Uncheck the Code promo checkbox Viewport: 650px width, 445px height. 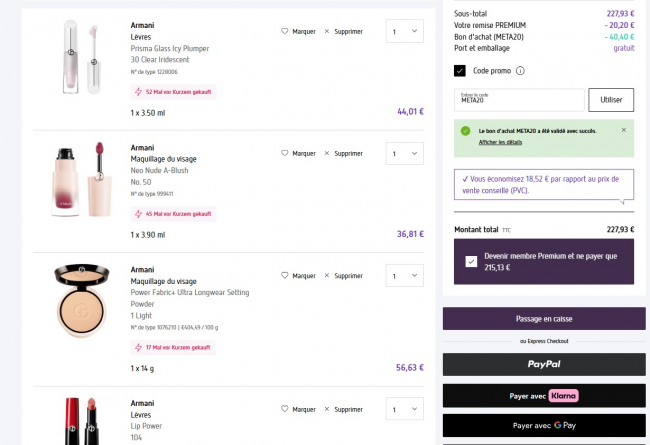click(460, 71)
